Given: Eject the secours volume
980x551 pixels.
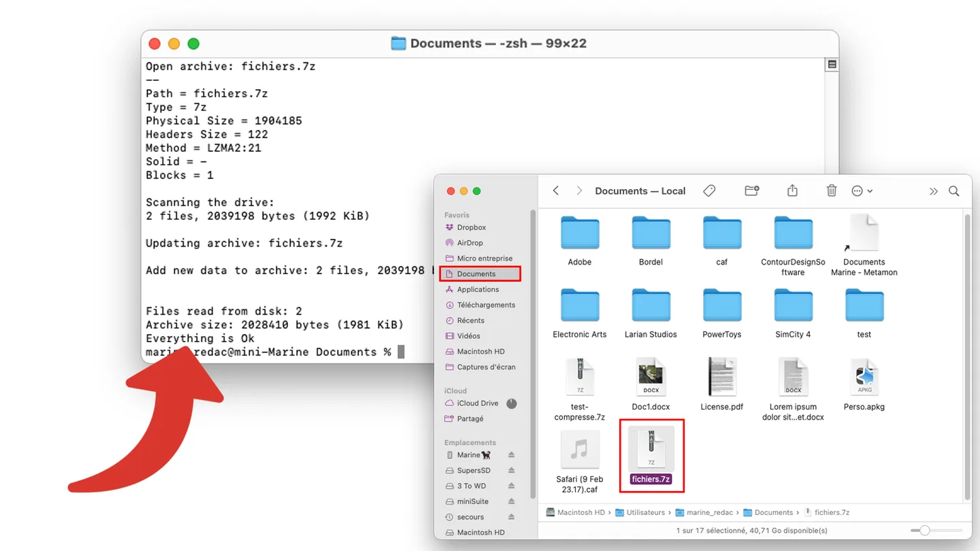Looking at the screenshot, I should tap(511, 517).
